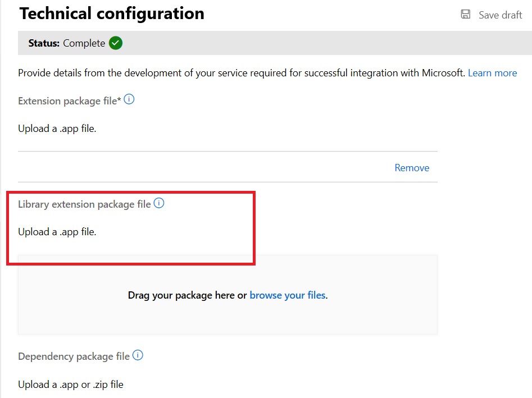Select the Library extension package file label

pyautogui.click(x=84, y=204)
